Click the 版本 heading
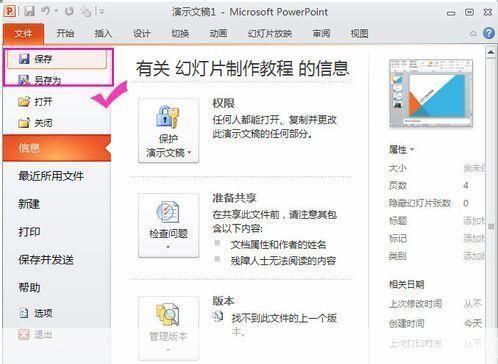Viewport: 498px width, 364px height. (x=224, y=301)
